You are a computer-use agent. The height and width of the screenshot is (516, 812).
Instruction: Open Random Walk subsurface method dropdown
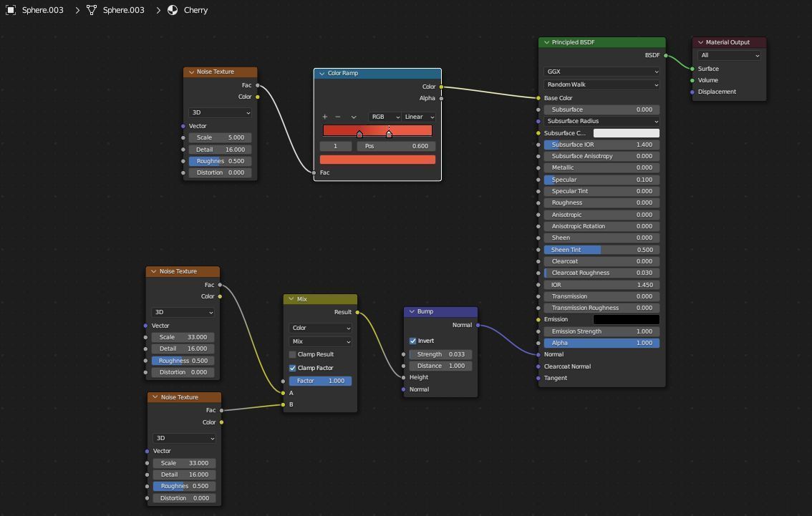pos(601,84)
